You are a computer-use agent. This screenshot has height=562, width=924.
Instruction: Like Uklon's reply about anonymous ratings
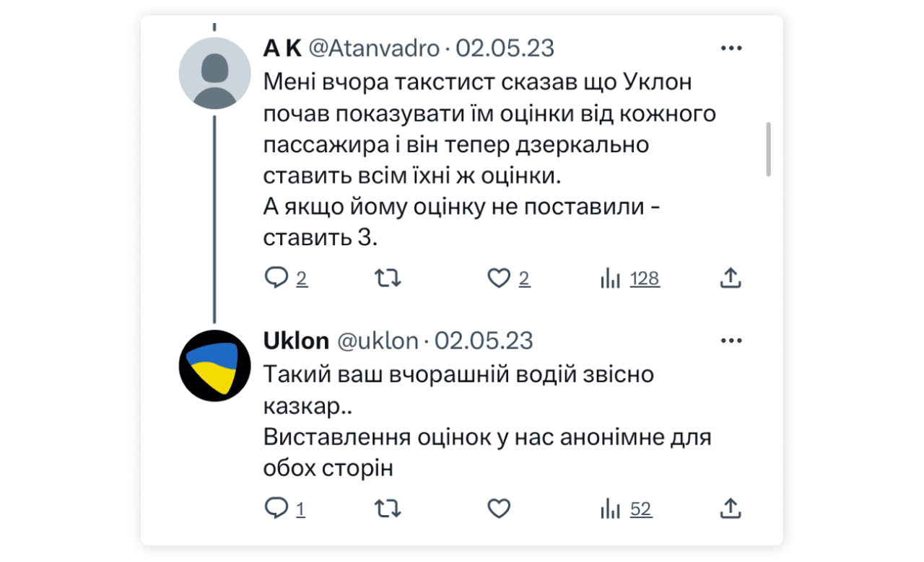[497, 508]
